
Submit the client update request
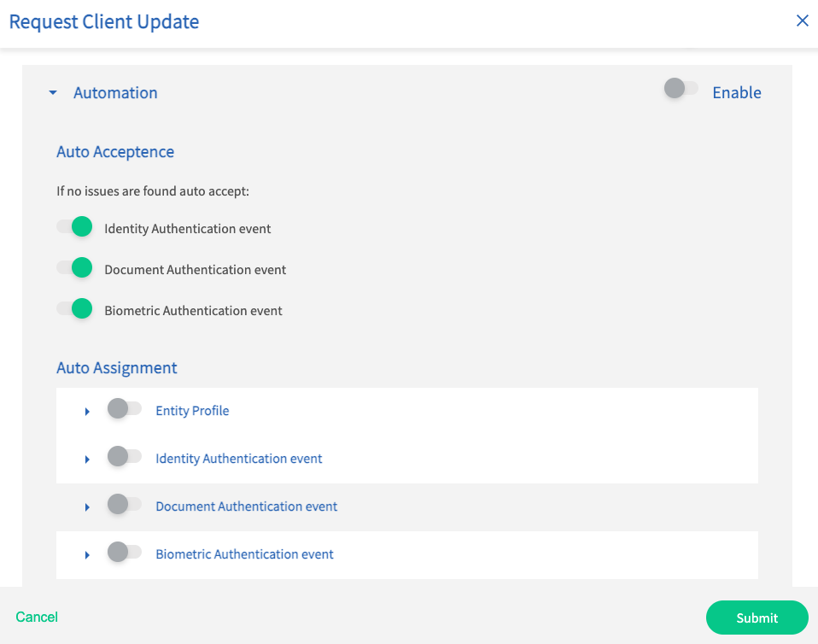coord(757,618)
